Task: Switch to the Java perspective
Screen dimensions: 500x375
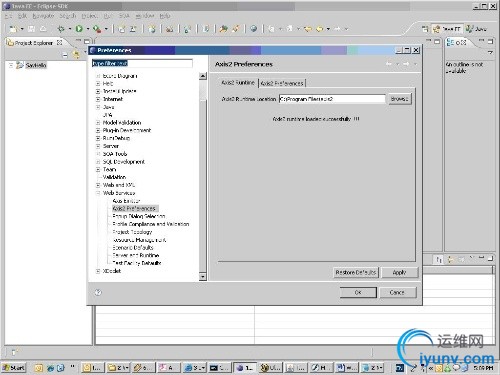Action: coord(477,29)
